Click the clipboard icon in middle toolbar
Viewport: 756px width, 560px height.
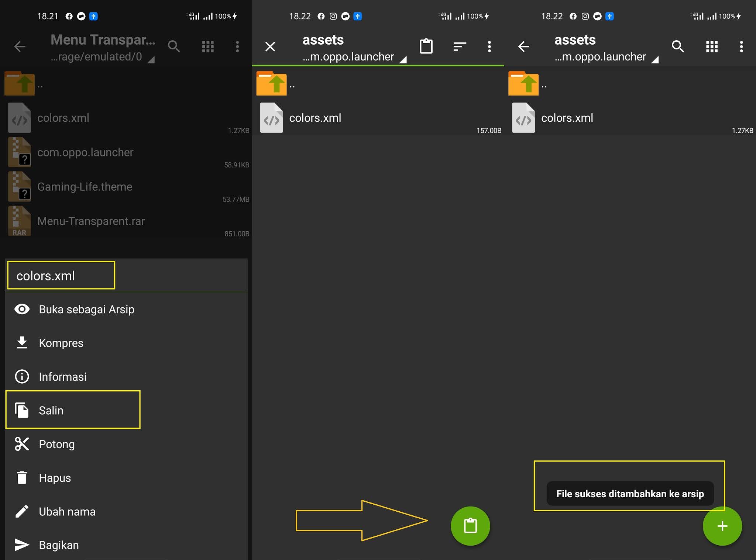(x=426, y=46)
